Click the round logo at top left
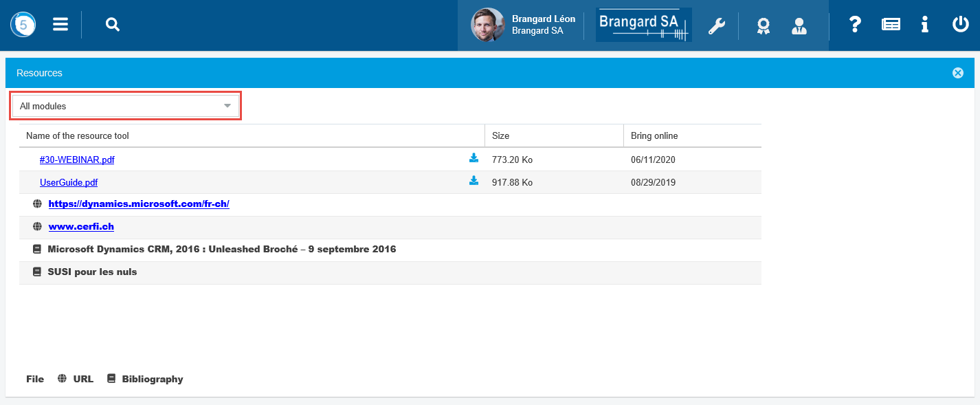Viewport: 980px width, 405px height. click(x=23, y=25)
